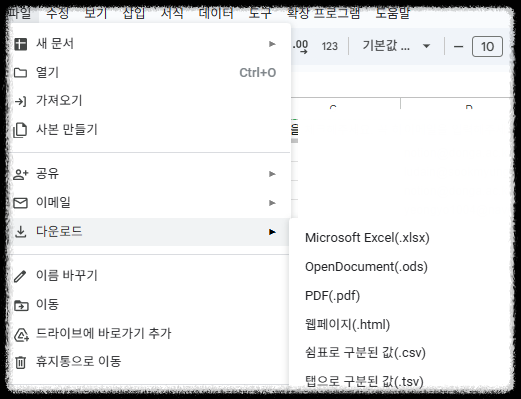Open the 123 number format menu
The height and width of the screenshot is (399, 521).
pyautogui.click(x=330, y=46)
